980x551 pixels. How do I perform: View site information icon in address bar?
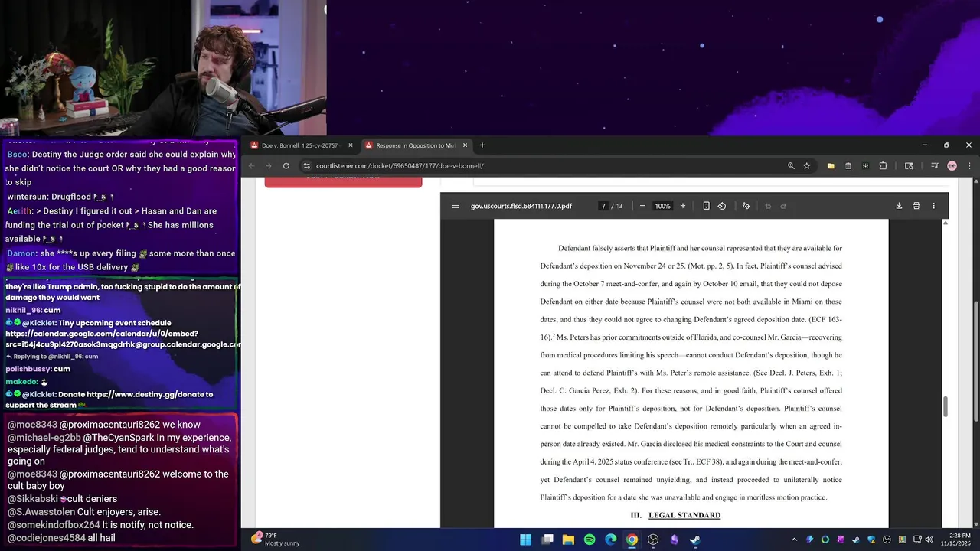307,165
